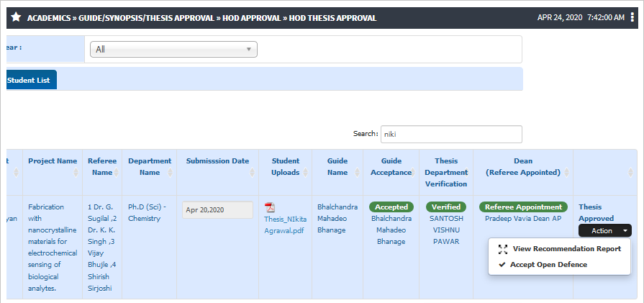The height and width of the screenshot is (303, 644).
Task: Click the expand icon beside View Recommendation Report
Action: point(503,249)
